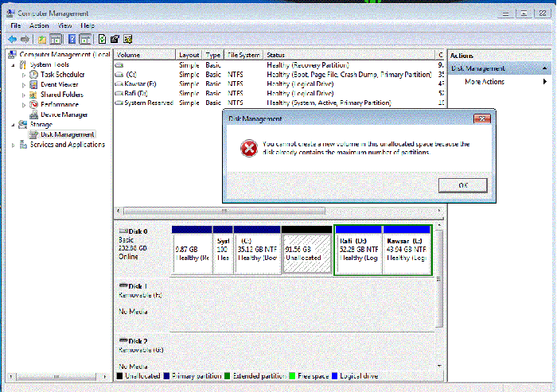Image resolution: width=557 pixels, height=392 pixels.
Task: Click the Device Manager icon
Action: 33,114
